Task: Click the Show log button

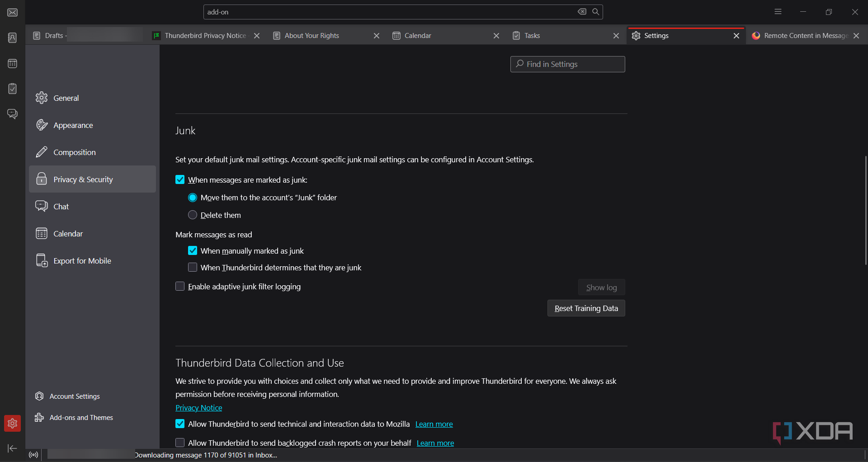Action: point(601,288)
